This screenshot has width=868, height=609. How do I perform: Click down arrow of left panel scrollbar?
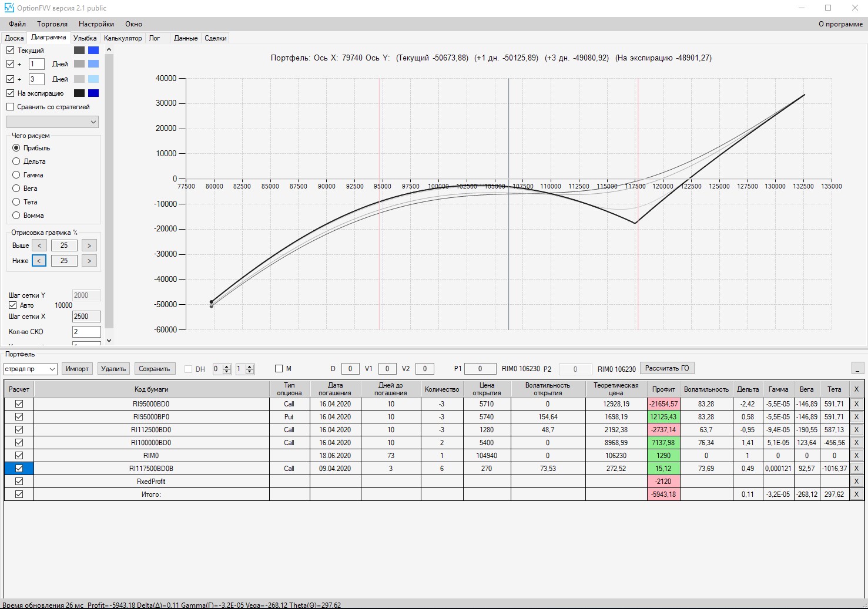pos(109,340)
